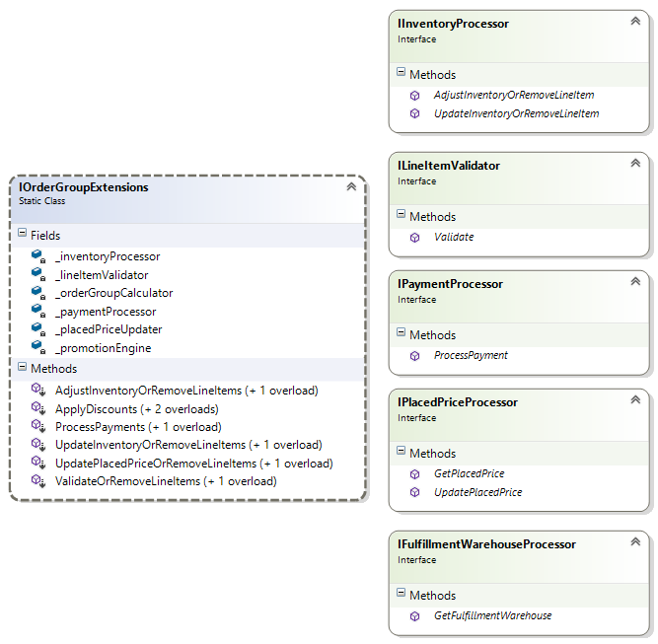This screenshot has height=644, width=658.
Task: Collapse Methods section in IPlacedPriceProcessor
Action: 402,451
